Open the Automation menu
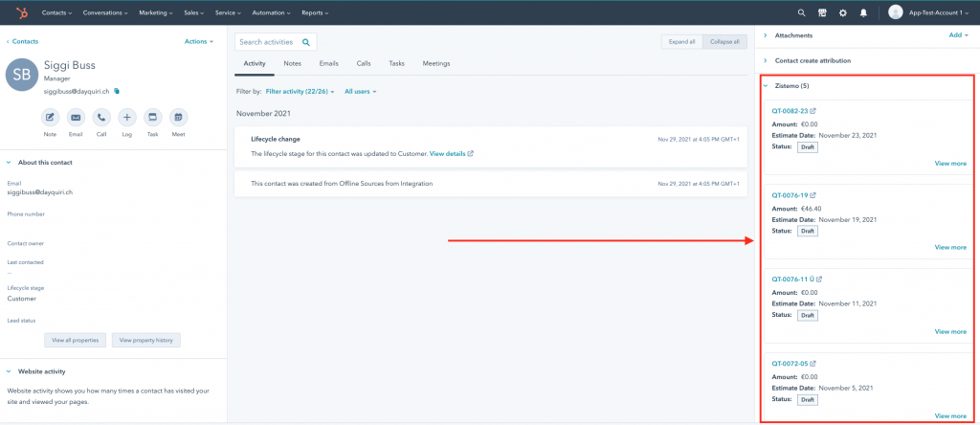The image size is (980, 425). pyautogui.click(x=271, y=12)
